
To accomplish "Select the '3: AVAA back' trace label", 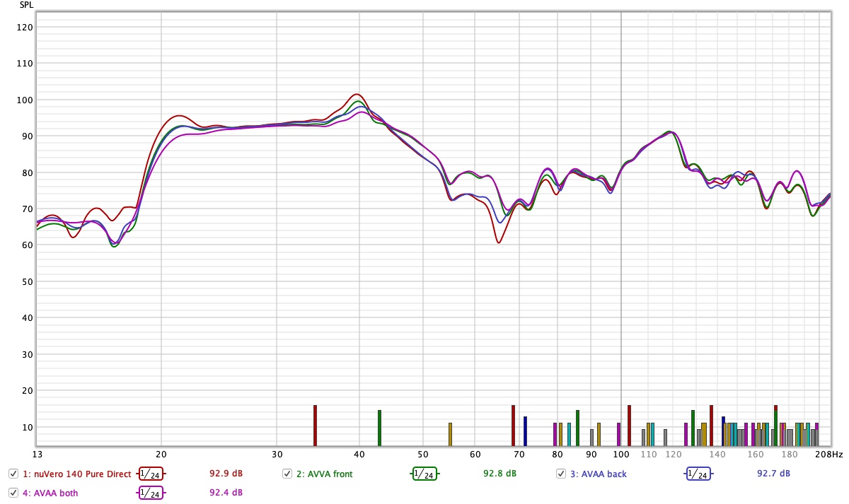I will (598, 474).
